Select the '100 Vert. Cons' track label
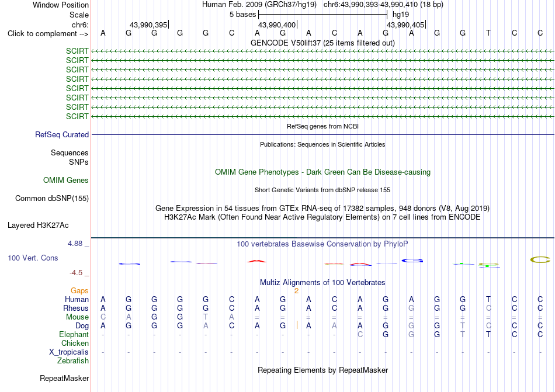555x392 pixels. coord(33,258)
